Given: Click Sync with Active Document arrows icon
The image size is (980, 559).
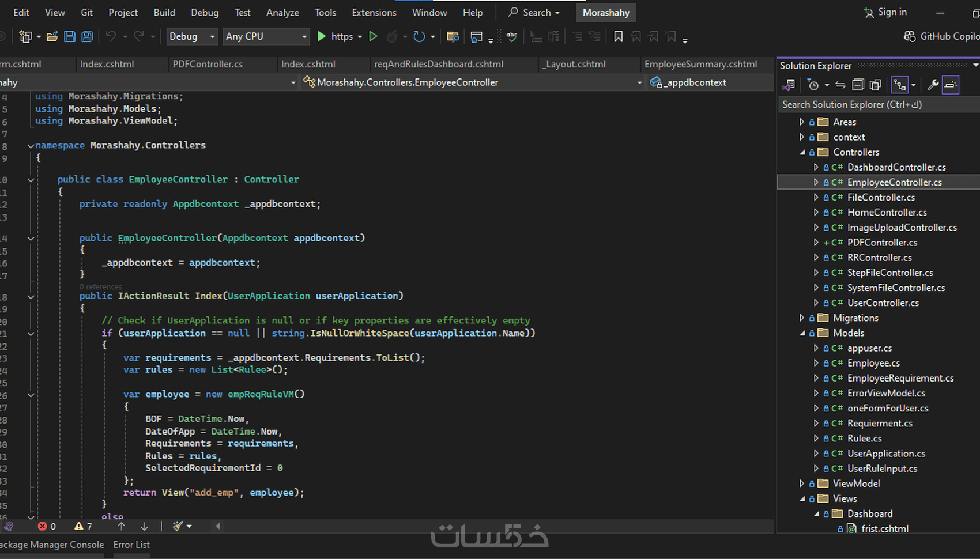Looking at the screenshot, I should pos(840,85).
